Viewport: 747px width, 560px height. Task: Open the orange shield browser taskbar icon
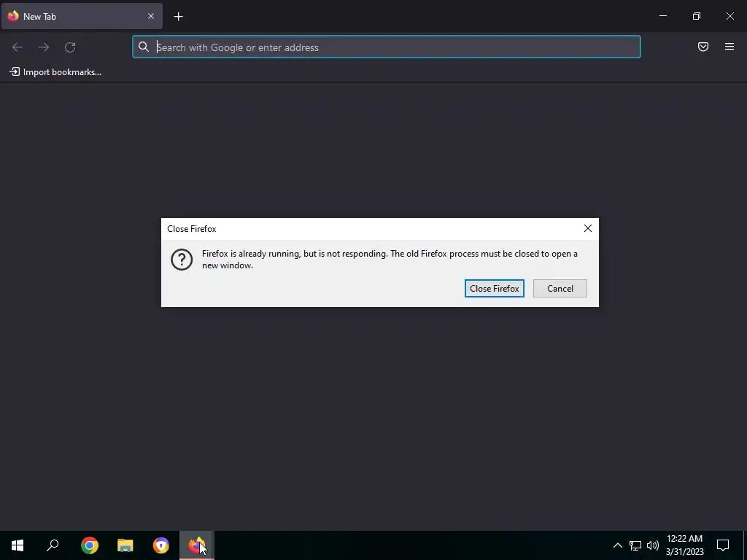pyautogui.click(x=161, y=545)
